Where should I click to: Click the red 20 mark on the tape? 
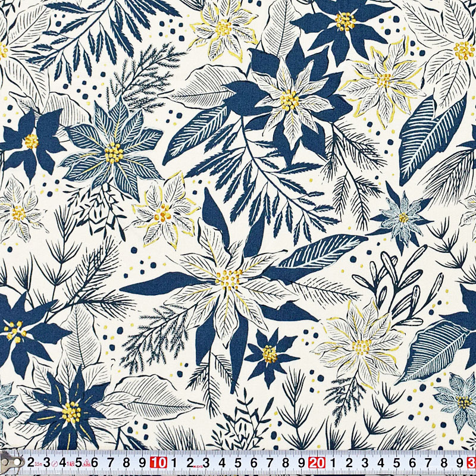pos(317,462)
